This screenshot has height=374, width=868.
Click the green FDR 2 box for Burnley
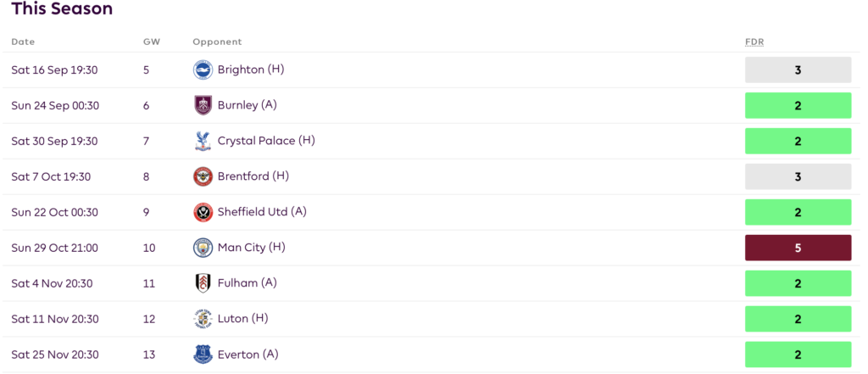pyautogui.click(x=798, y=105)
